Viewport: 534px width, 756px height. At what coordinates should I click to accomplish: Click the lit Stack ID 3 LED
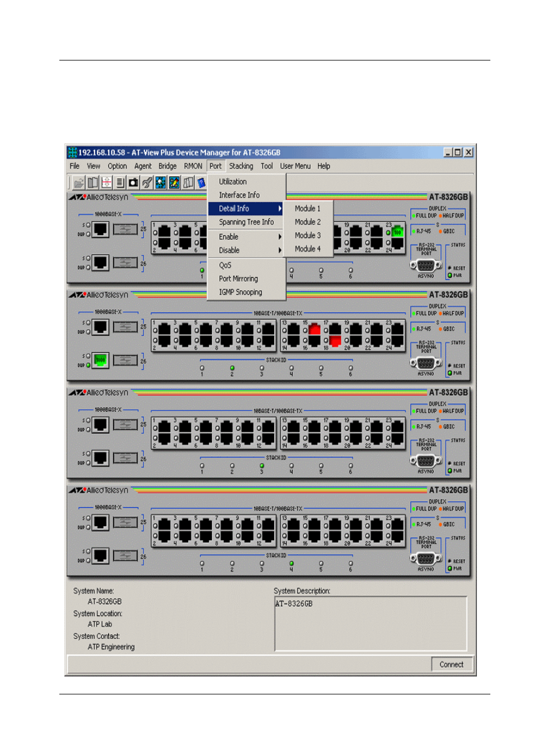click(261, 466)
